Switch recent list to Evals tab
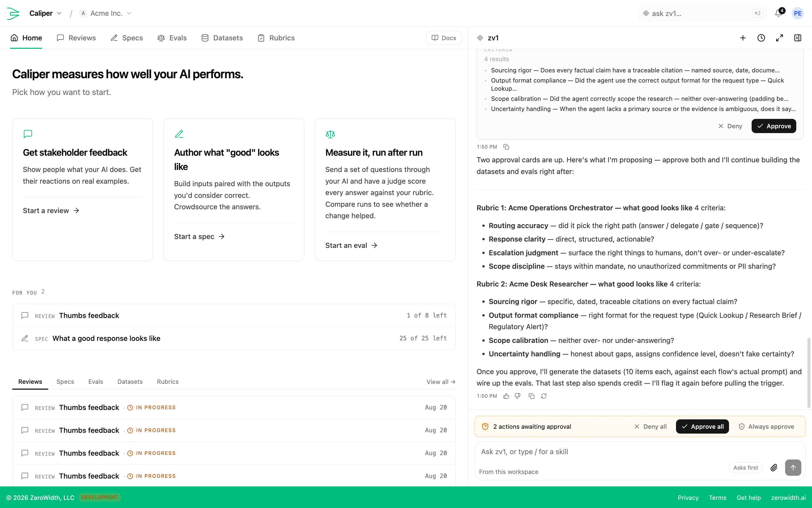 pos(96,382)
